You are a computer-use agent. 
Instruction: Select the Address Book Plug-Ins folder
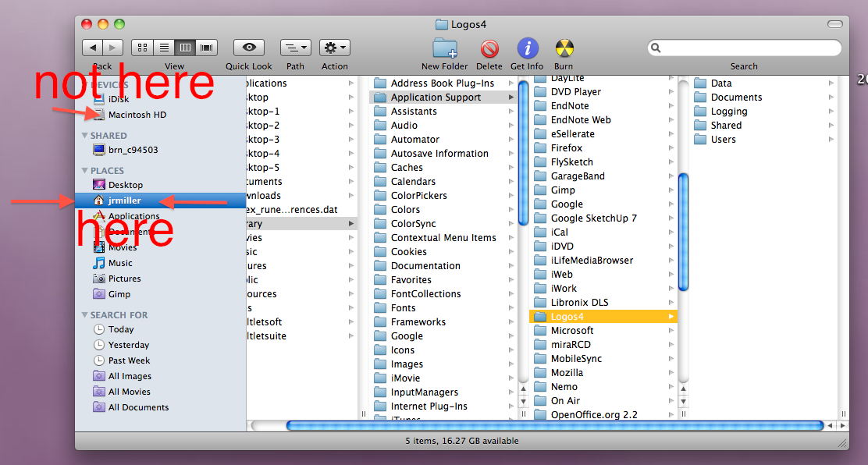coord(443,83)
